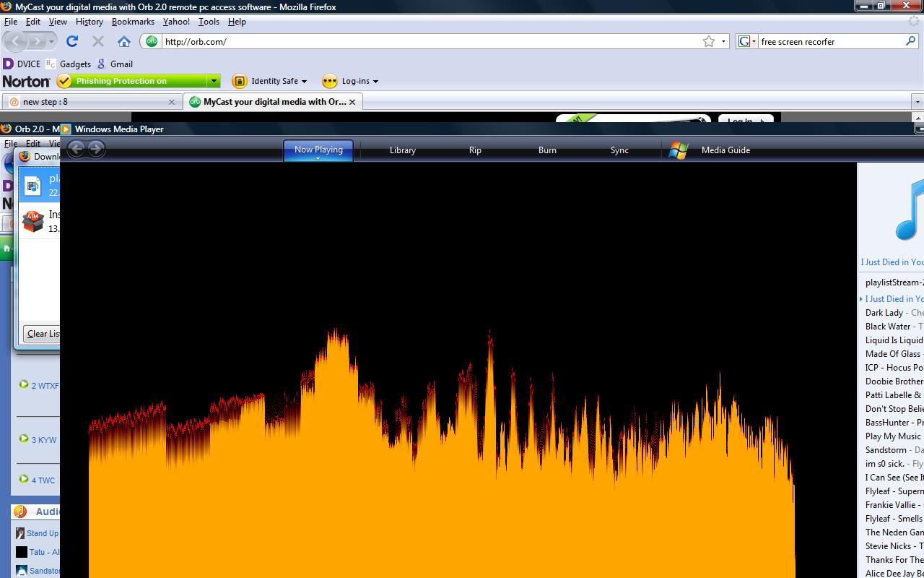Select 'Made Of Glass' in the playlist

coord(893,354)
